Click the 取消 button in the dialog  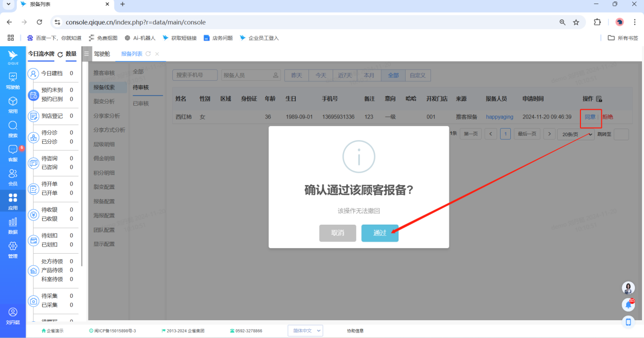pos(338,233)
